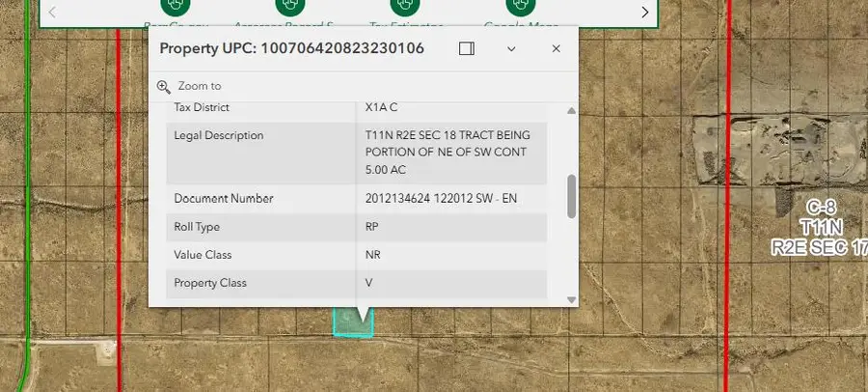Click Zoom to magnifier icon
This screenshot has width=868, height=392.
click(163, 87)
